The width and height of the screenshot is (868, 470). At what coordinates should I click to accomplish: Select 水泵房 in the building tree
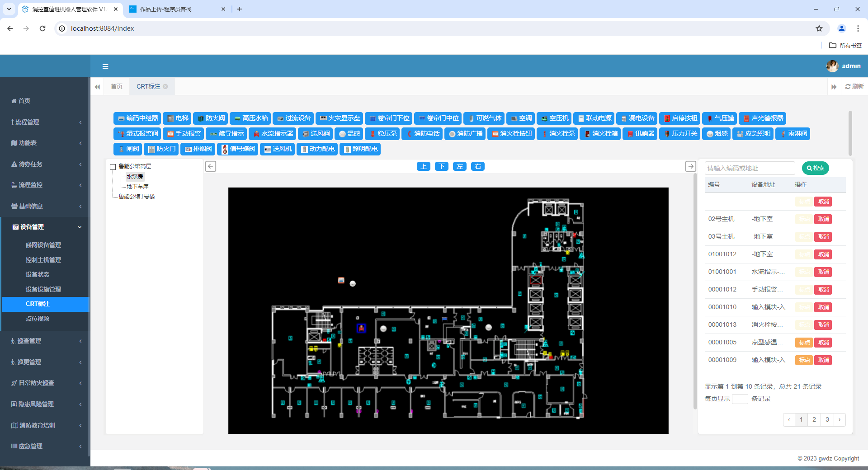pyautogui.click(x=135, y=177)
